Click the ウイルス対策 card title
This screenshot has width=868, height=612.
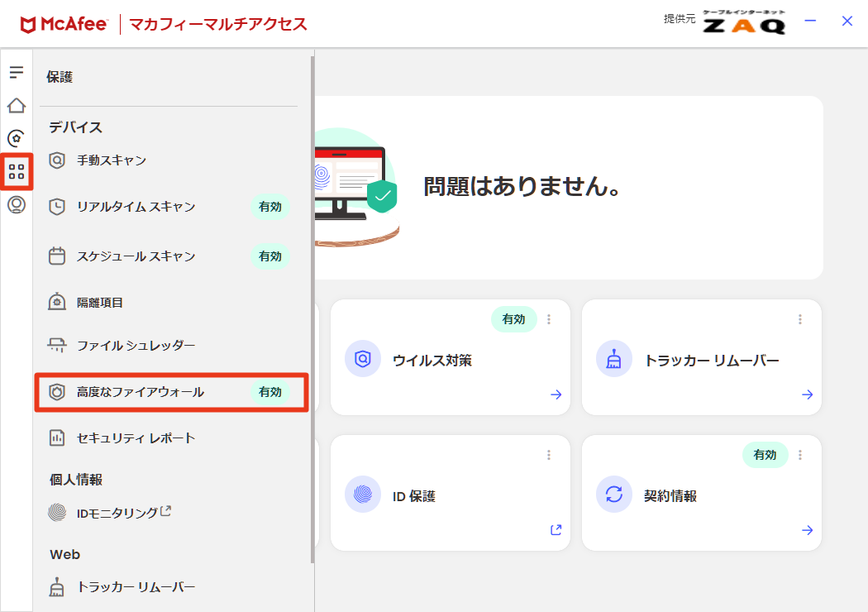tap(432, 360)
